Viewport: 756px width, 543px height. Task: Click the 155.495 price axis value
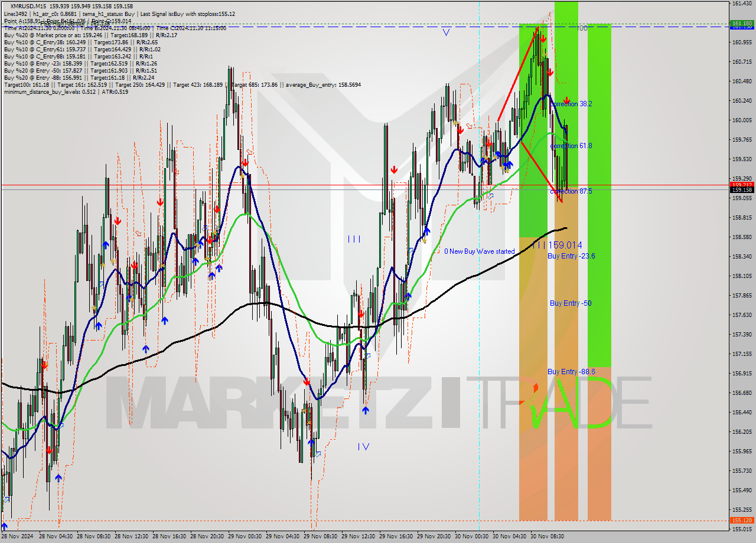[742, 490]
